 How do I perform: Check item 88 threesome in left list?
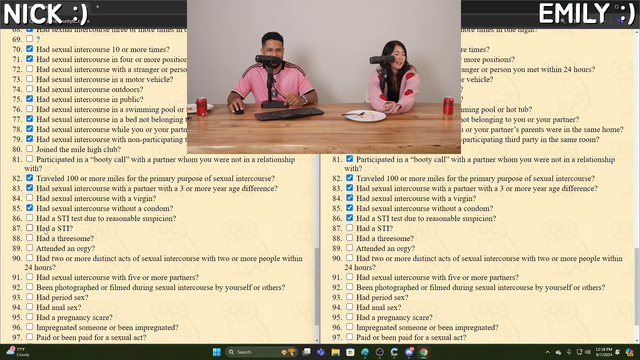pyautogui.click(x=29, y=238)
